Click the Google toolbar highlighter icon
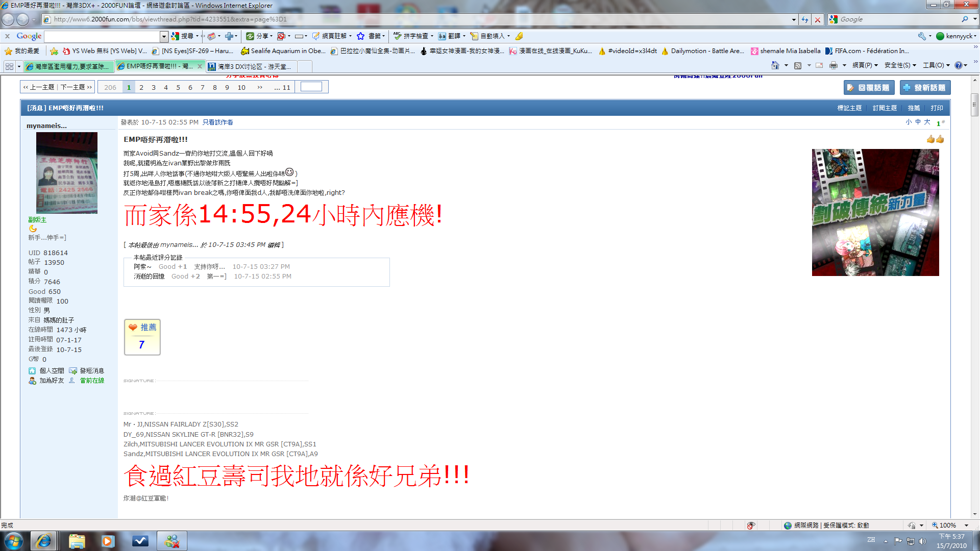 [519, 36]
